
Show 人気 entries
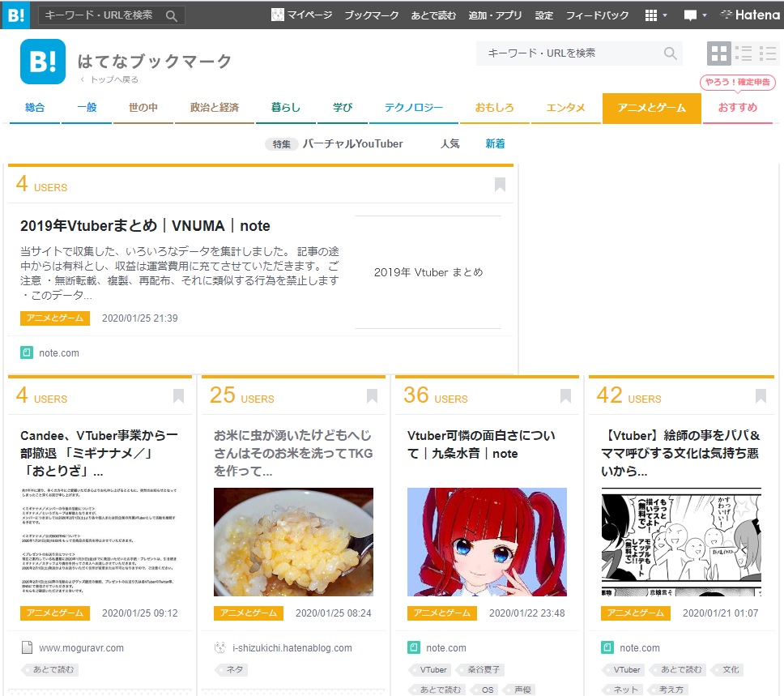coord(450,143)
